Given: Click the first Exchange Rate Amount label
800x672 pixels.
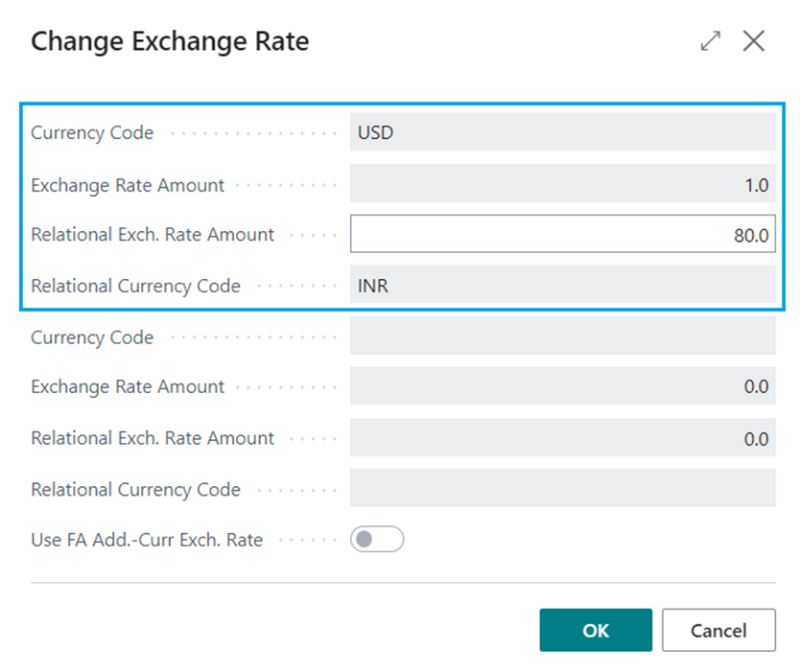Looking at the screenshot, I should [x=128, y=185].
